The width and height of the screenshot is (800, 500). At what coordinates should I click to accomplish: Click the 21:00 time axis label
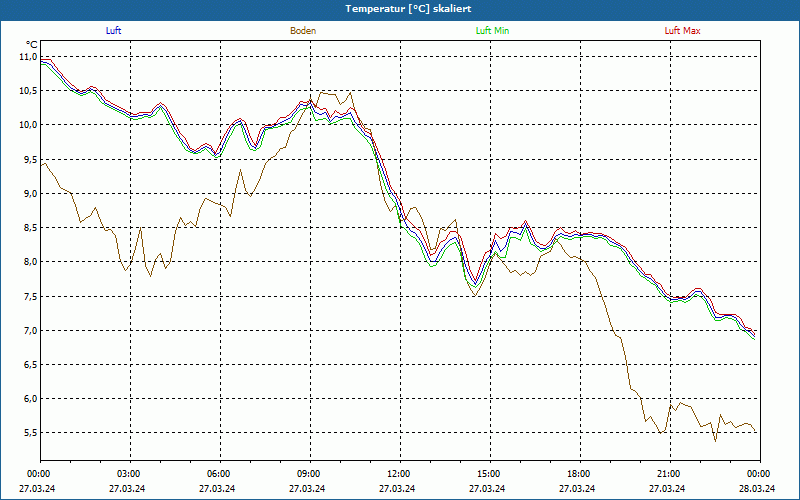pos(670,474)
